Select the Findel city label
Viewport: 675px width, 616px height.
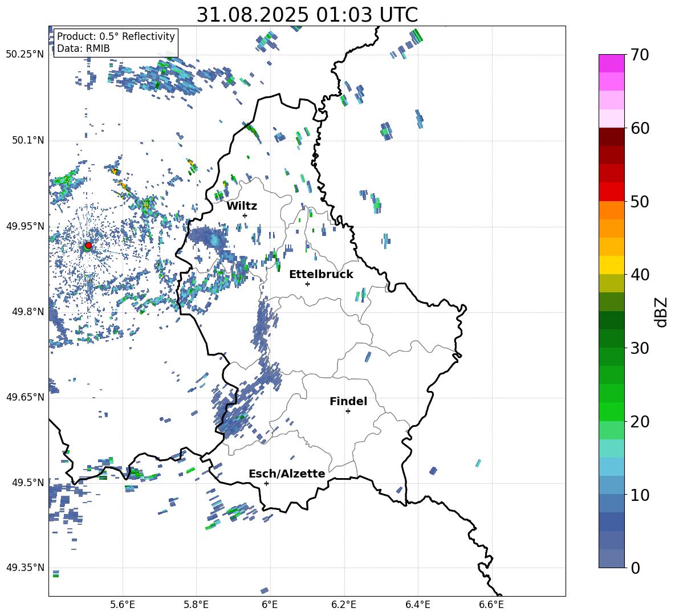[348, 401]
